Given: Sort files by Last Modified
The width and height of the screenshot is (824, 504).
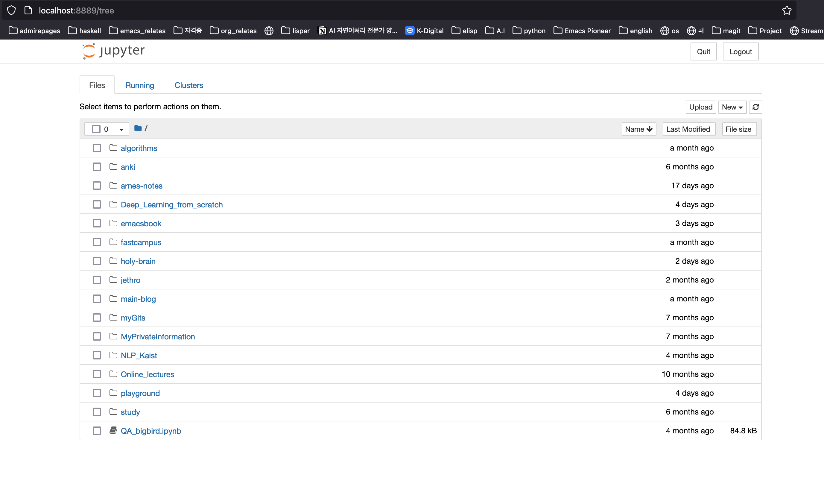Looking at the screenshot, I should (688, 129).
